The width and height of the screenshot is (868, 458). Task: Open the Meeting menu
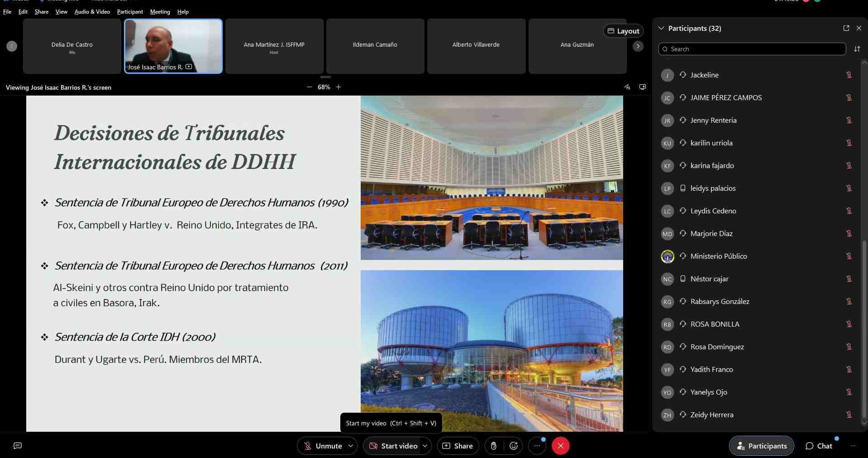pyautogui.click(x=160, y=12)
